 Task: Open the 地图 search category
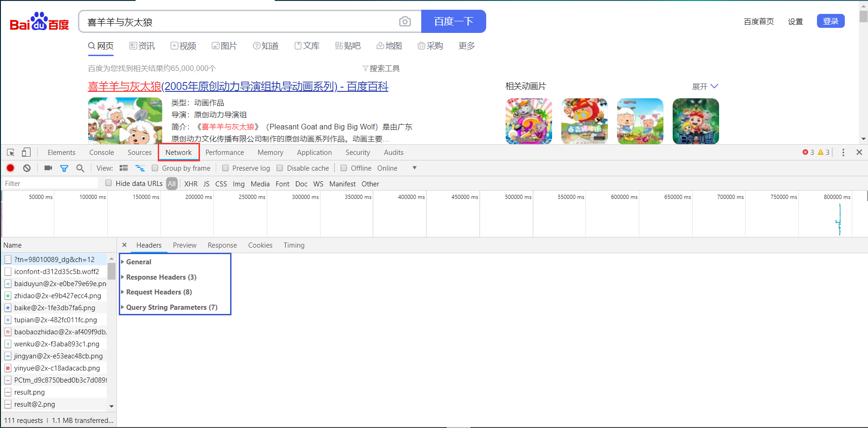389,46
